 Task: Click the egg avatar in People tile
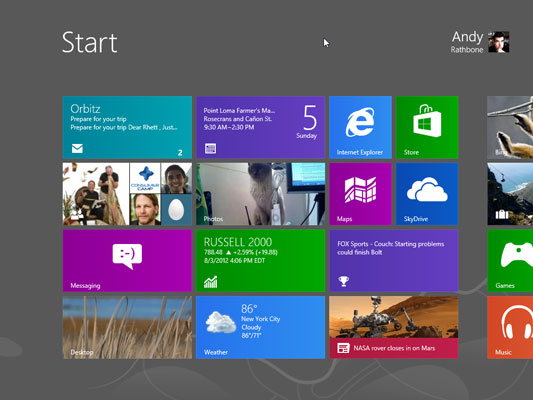[x=176, y=209]
